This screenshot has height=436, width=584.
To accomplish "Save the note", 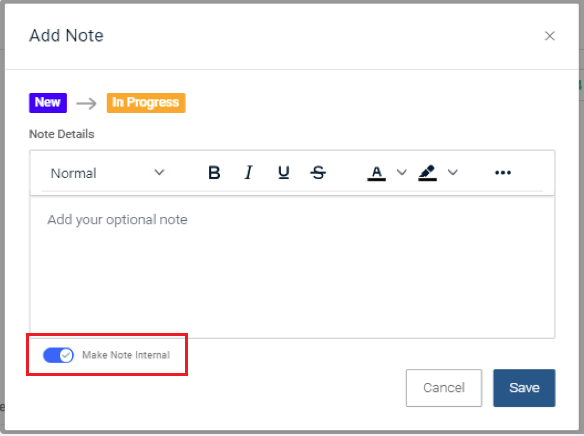I will tap(524, 388).
